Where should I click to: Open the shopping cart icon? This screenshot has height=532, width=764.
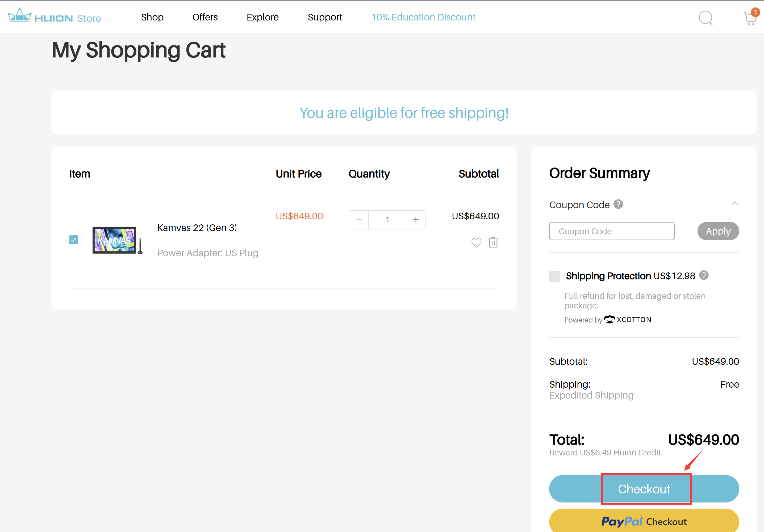click(750, 18)
